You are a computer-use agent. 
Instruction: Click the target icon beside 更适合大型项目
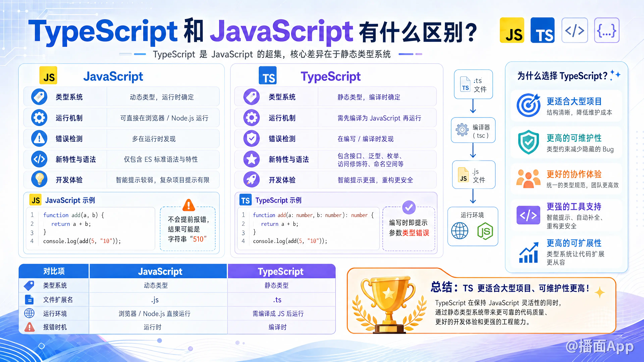coord(529,105)
